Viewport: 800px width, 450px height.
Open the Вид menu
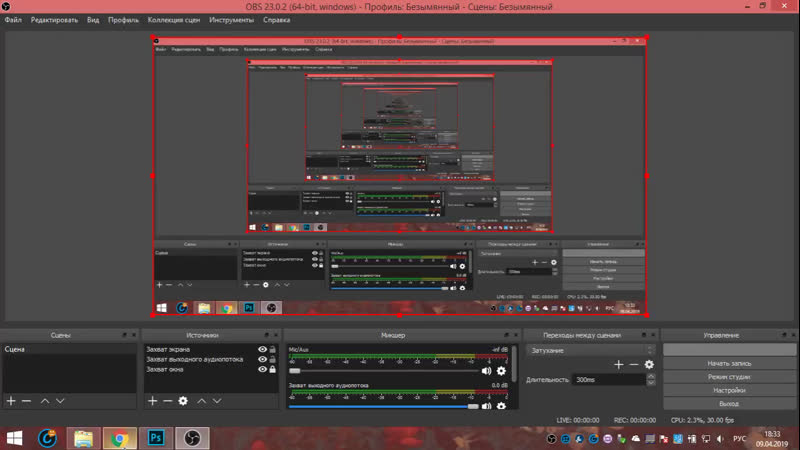click(x=93, y=20)
